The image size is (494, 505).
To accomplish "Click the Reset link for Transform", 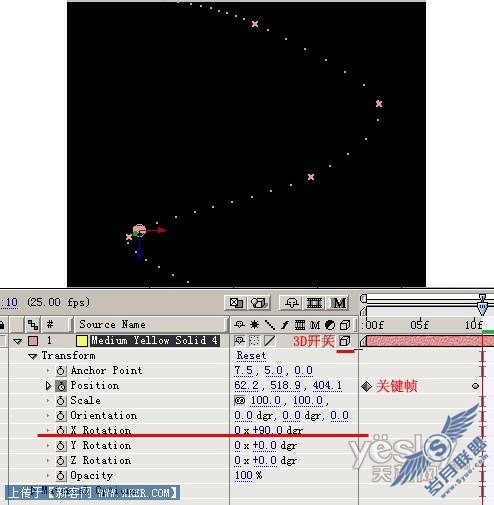I will point(251,356).
